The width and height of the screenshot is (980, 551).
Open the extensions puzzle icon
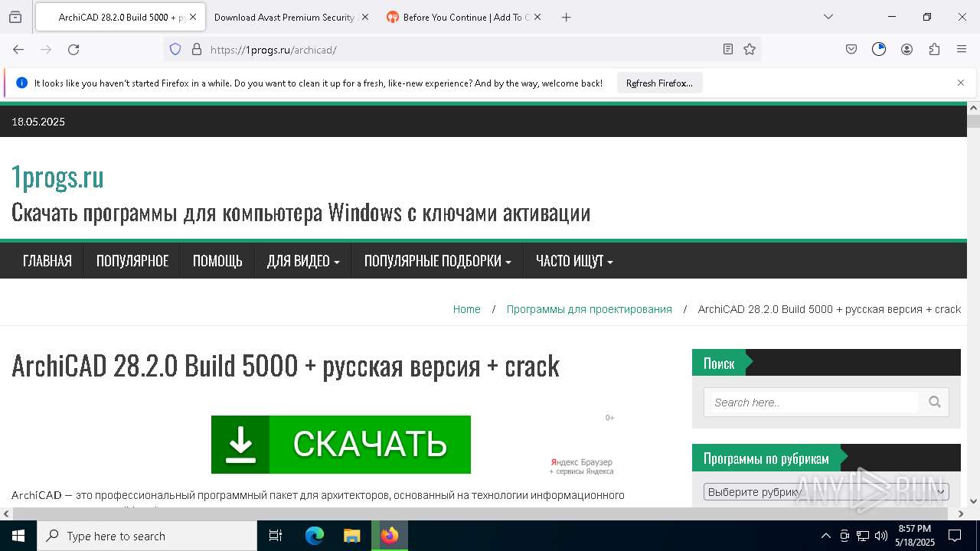(x=934, y=49)
